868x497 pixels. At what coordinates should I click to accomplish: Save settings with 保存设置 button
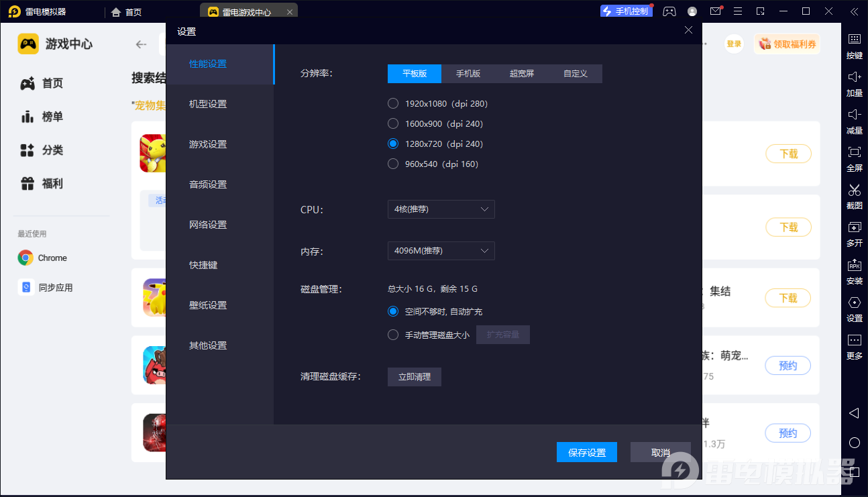[x=586, y=452]
